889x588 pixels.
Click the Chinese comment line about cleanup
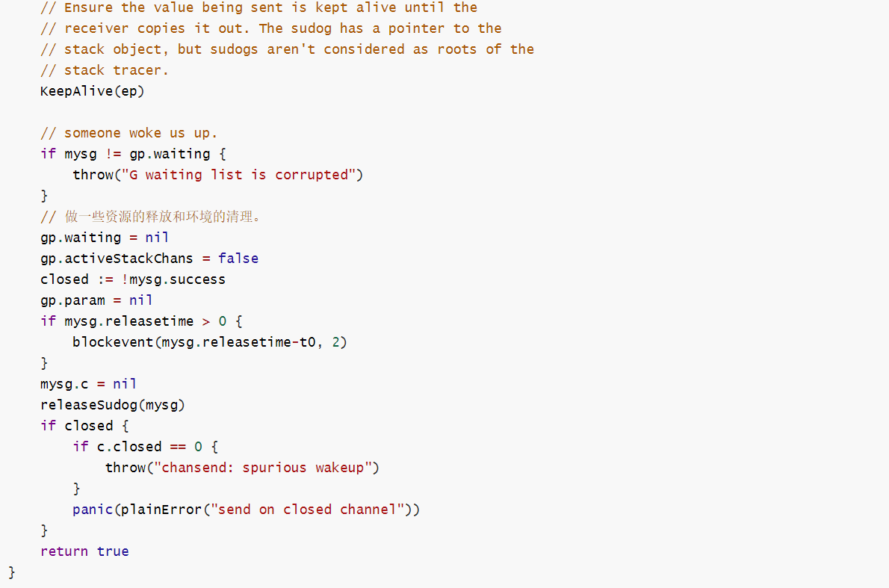tap(150, 217)
